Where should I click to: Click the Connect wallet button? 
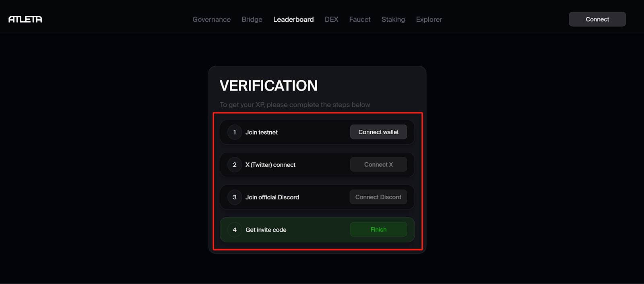[x=378, y=132]
